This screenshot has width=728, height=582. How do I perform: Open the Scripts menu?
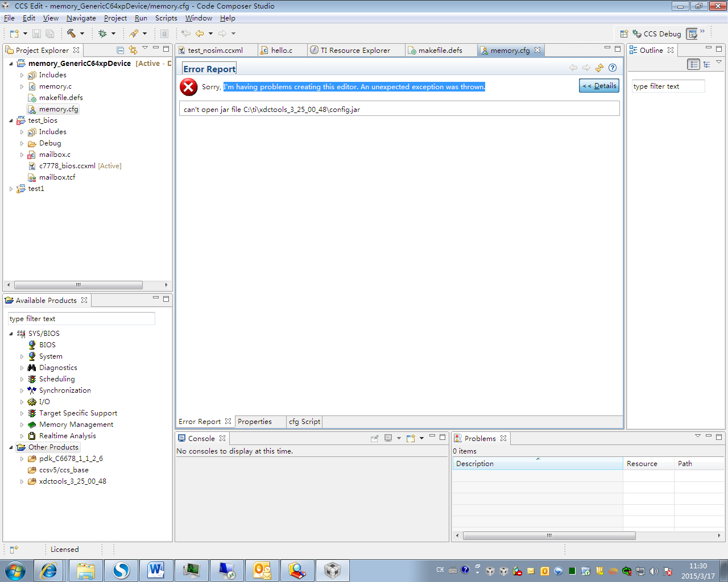166,18
